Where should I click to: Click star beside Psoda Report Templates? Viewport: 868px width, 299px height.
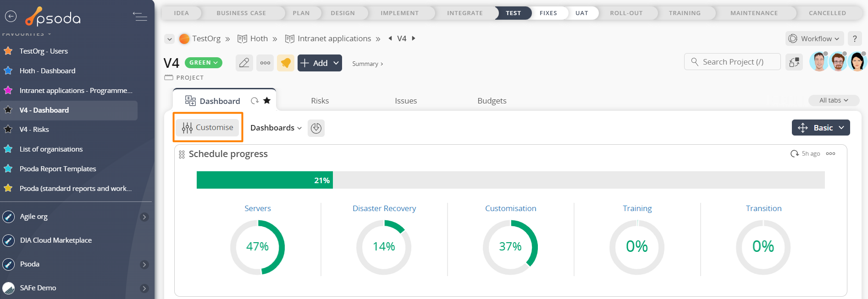(8, 169)
